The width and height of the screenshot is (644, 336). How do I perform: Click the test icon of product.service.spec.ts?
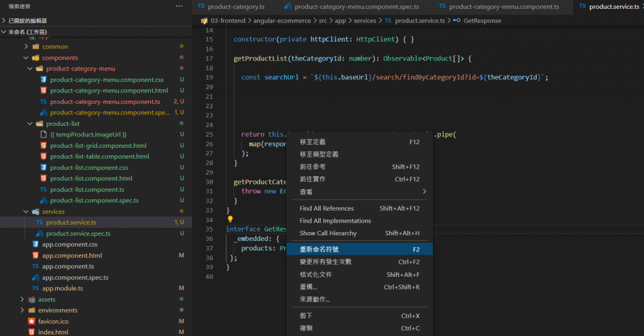(39, 233)
